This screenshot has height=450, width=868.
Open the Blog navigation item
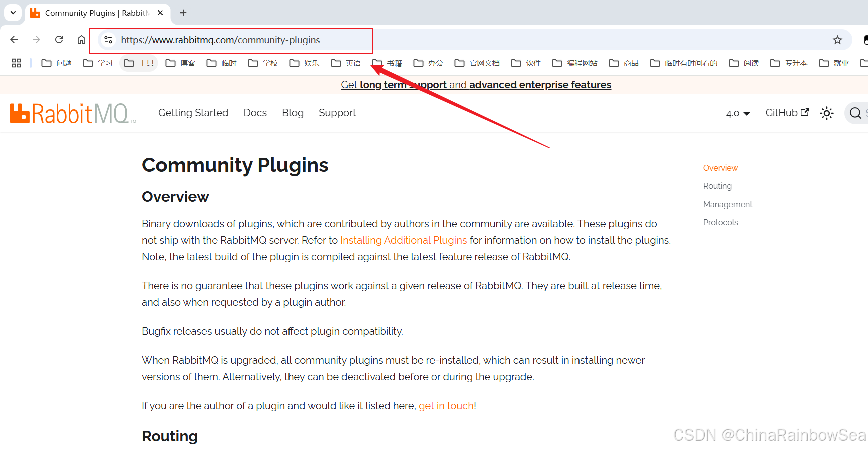(293, 113)
